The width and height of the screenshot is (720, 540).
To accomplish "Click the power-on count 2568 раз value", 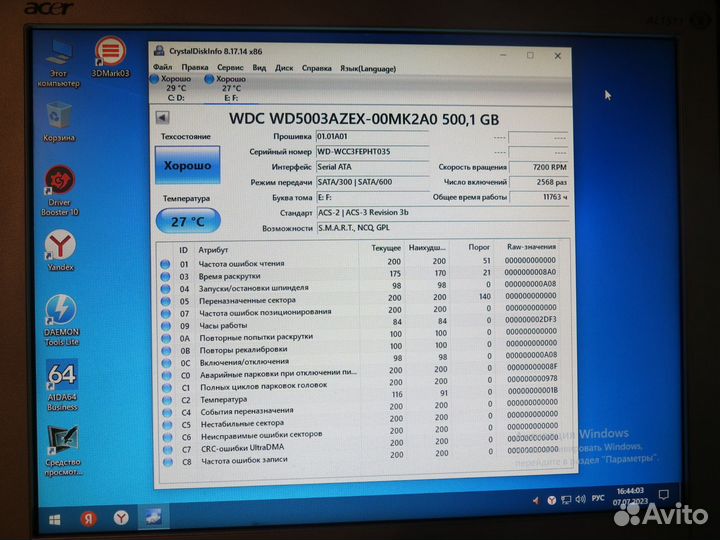I will pyautogui.click(x=539, y=182).
